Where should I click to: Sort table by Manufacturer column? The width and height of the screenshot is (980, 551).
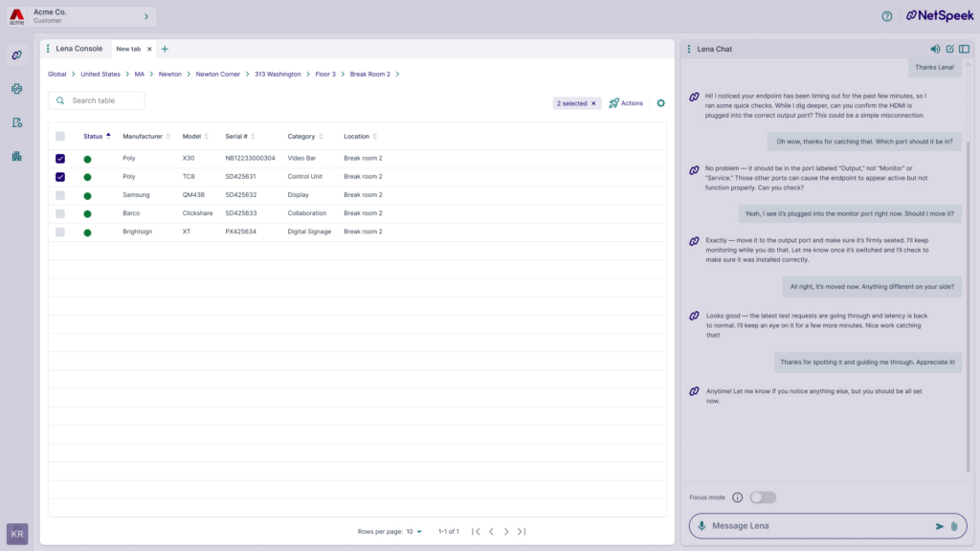tap(143, 137)
